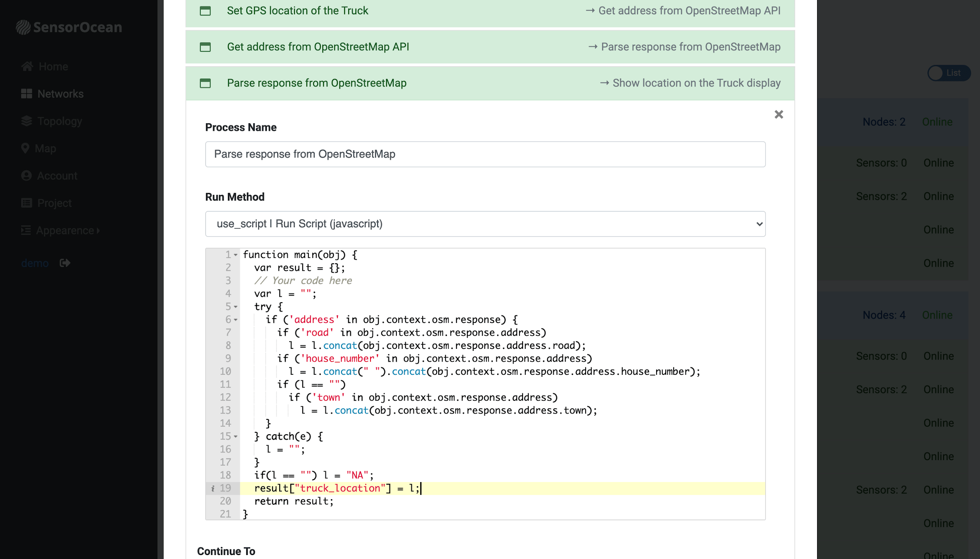Open the Project menu item

tap(54, 203)
